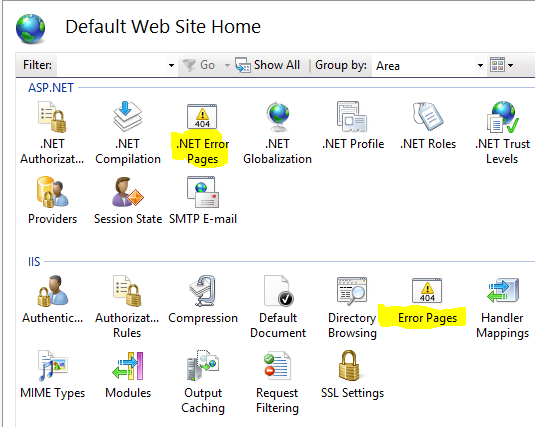Screen dimensions: 535x427
Task: Select the .NET Globalization icon
Action: tap(277, 117)
